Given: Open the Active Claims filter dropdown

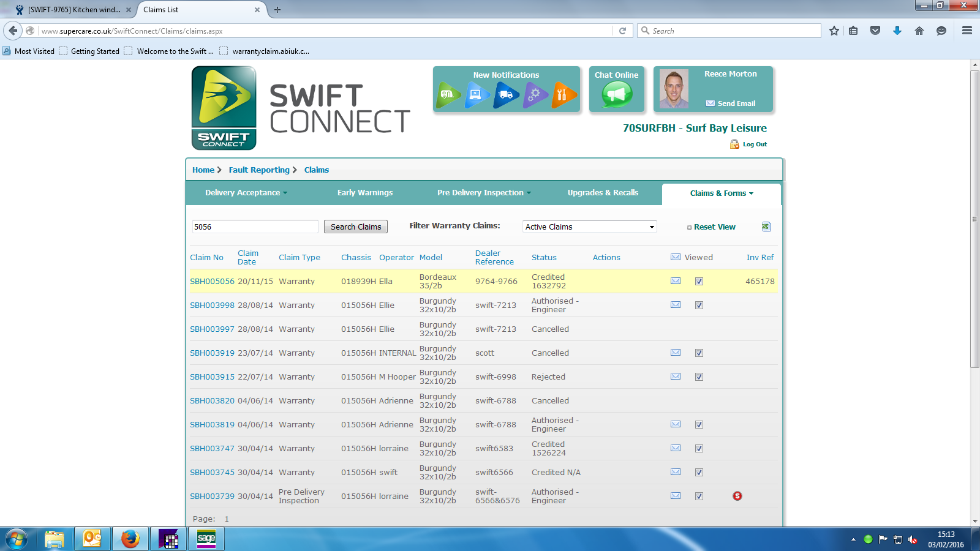Looking at the screenshot, I should [x=589, y=227].
